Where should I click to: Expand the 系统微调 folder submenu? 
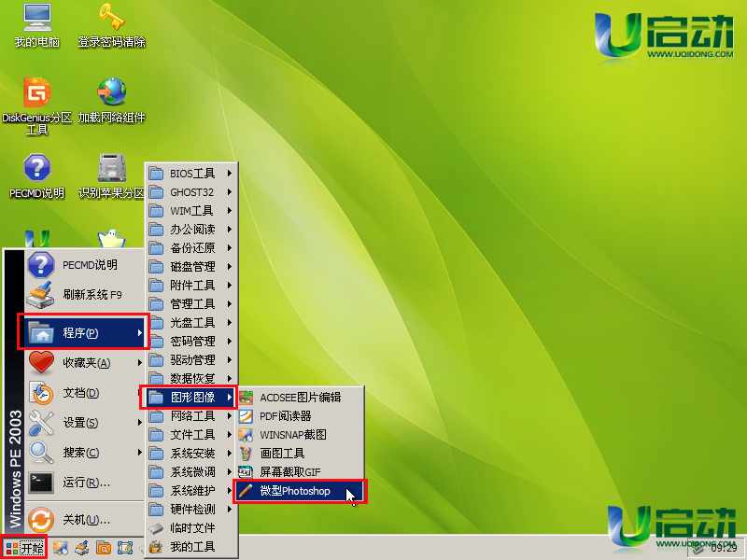coord(191,472)
